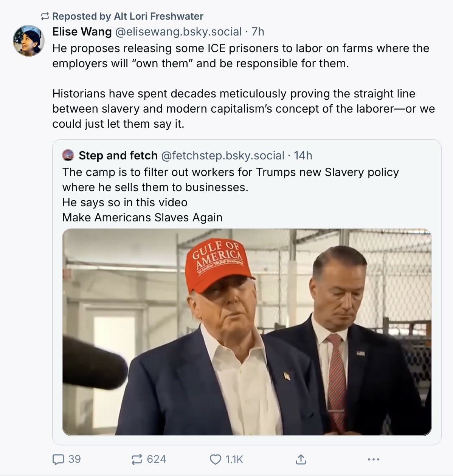This screenshot has height=476, width=453.
Task: Play the embedded video thumbnail
Action: [247, 332]
